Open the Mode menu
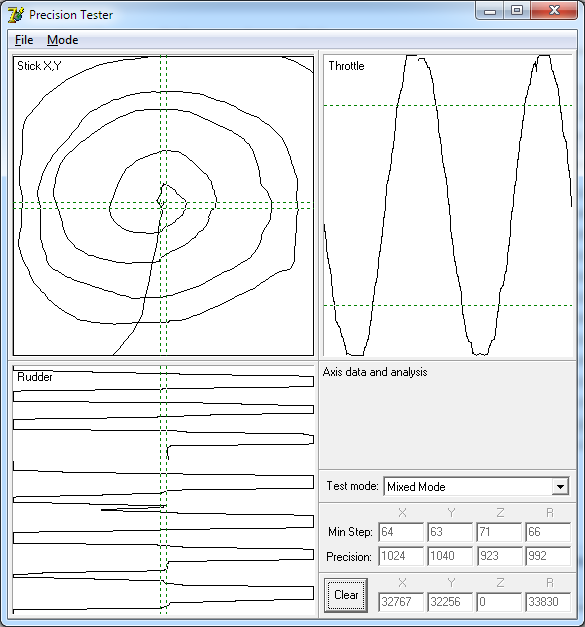Viewport: 585px width, 627px height. tap(62, 40)
